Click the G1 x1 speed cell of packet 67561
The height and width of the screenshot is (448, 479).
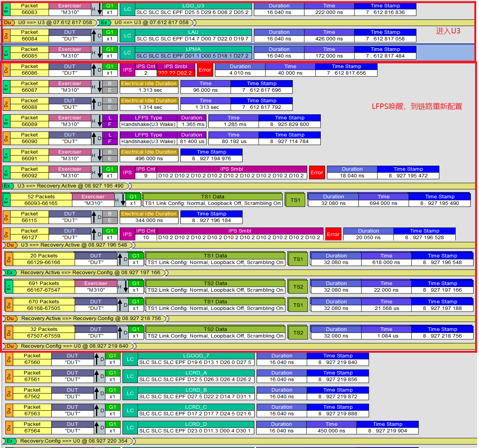click(x=112, y=376)
